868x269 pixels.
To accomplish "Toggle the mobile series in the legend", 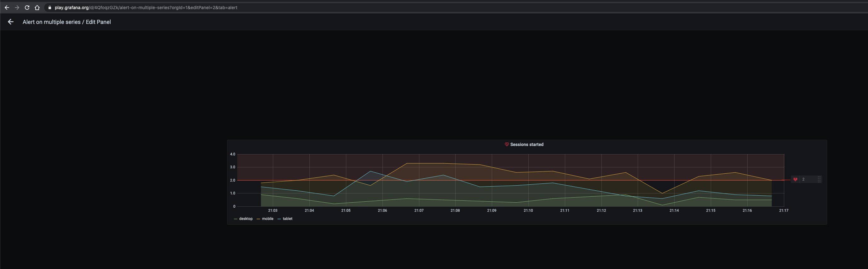I will click(267, 219).
